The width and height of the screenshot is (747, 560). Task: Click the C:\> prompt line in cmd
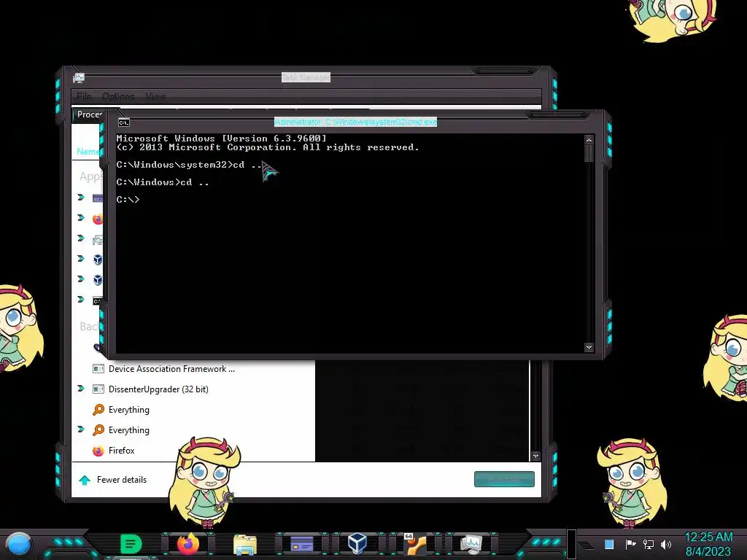(x=128, y=200)
